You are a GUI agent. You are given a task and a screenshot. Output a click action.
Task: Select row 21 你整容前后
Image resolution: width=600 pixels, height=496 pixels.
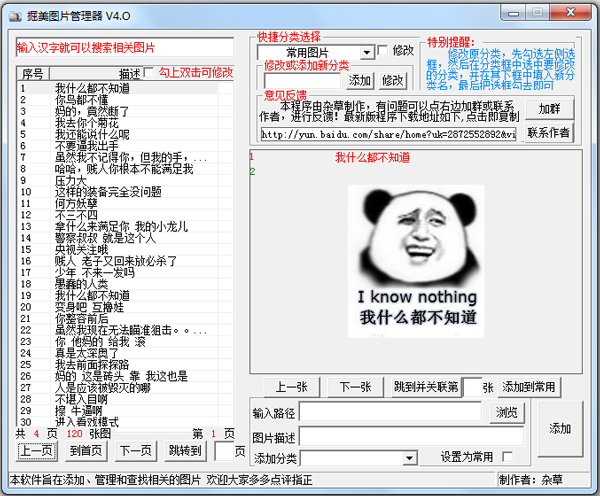(125, 318)
